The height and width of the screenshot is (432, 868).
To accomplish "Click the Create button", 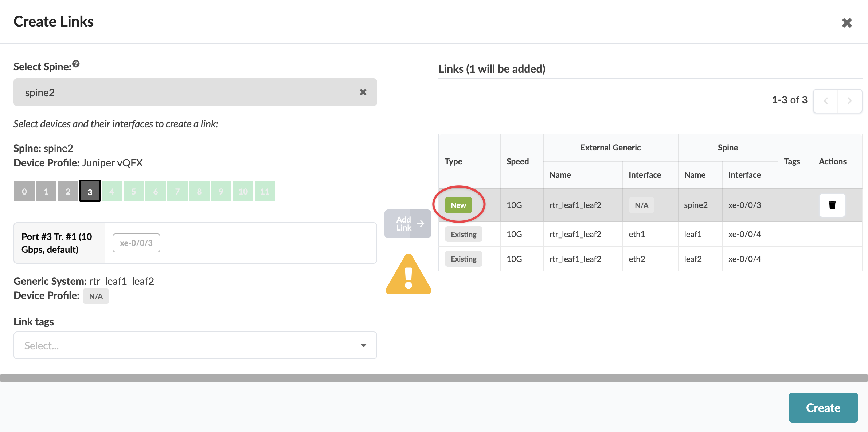I will 823,408.
